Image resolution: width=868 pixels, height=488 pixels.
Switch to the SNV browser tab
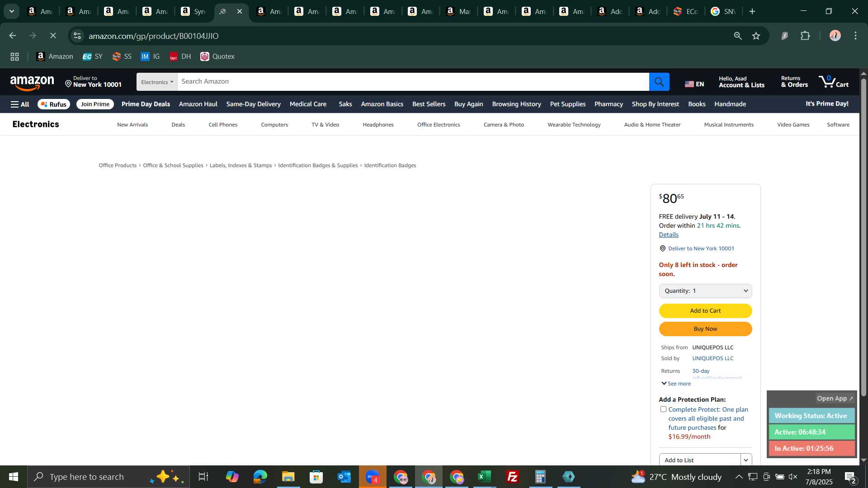(x=724, y=12)
